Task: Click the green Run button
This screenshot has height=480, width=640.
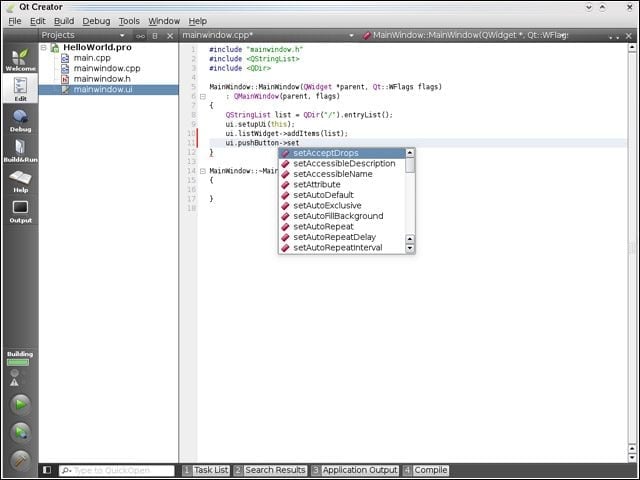Action: (x=20, y=405)
